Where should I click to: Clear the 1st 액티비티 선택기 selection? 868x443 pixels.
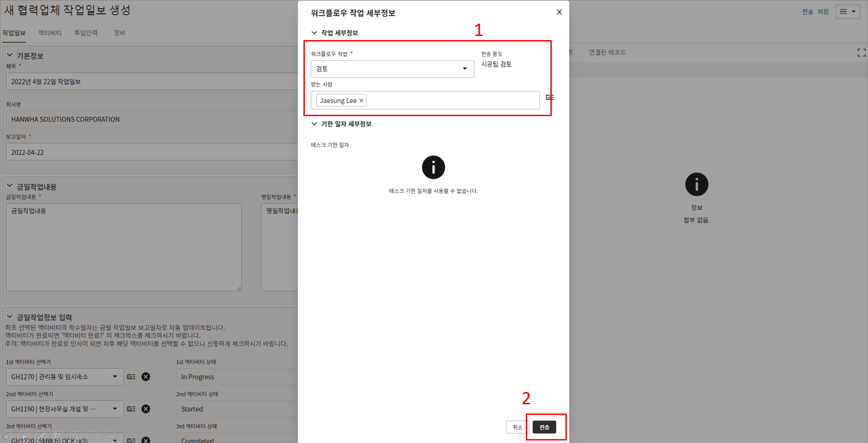point(146,377)
